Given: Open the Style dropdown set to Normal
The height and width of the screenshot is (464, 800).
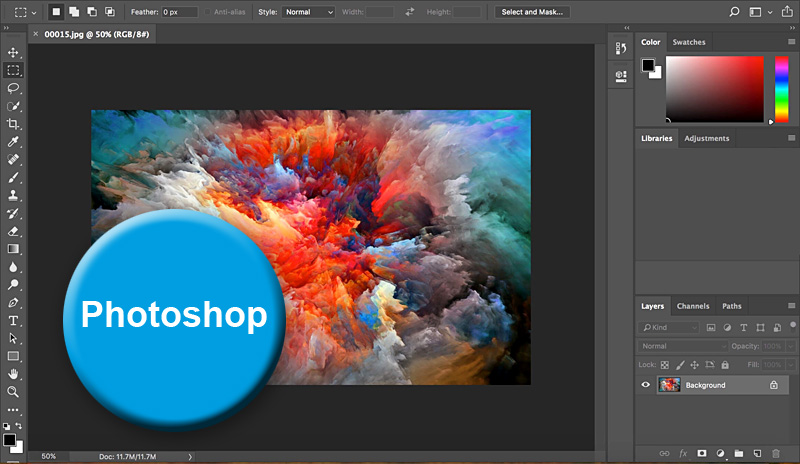Looking at the screenshot, I should (x=310, y=12).
